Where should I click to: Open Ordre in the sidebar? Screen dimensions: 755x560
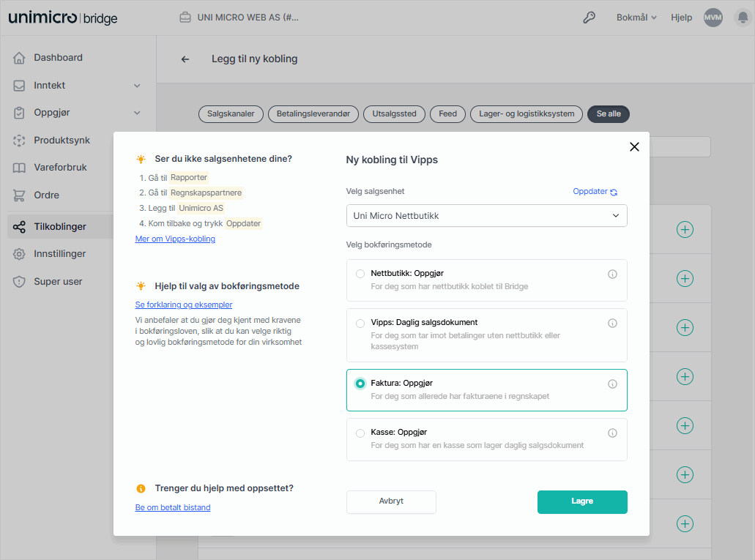[x=47, y=195]
